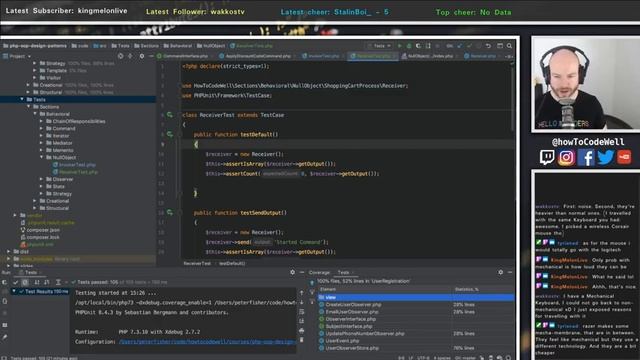Toggle the sort alphabetically button in Run toolbar
The height and width of the screenshot is (360, 640).
37,282
